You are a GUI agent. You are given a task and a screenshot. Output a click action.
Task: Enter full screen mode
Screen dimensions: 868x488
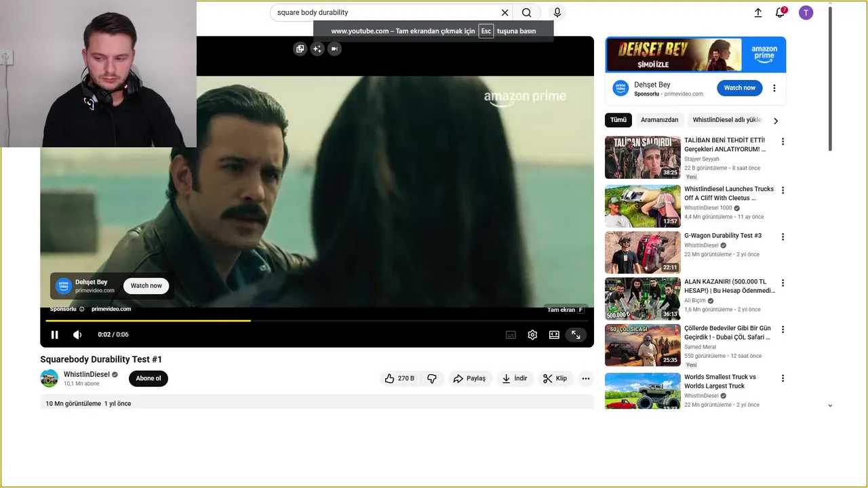click(x=576, y=335)
